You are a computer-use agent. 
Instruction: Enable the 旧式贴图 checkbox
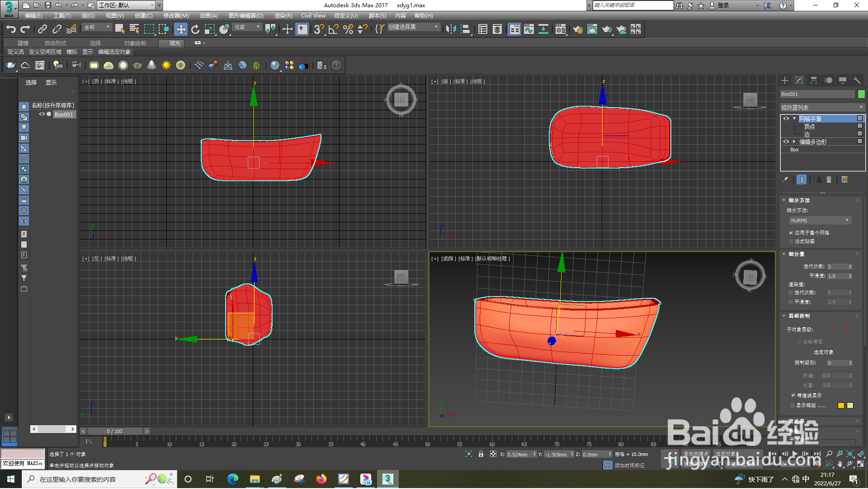click(791, 242)
